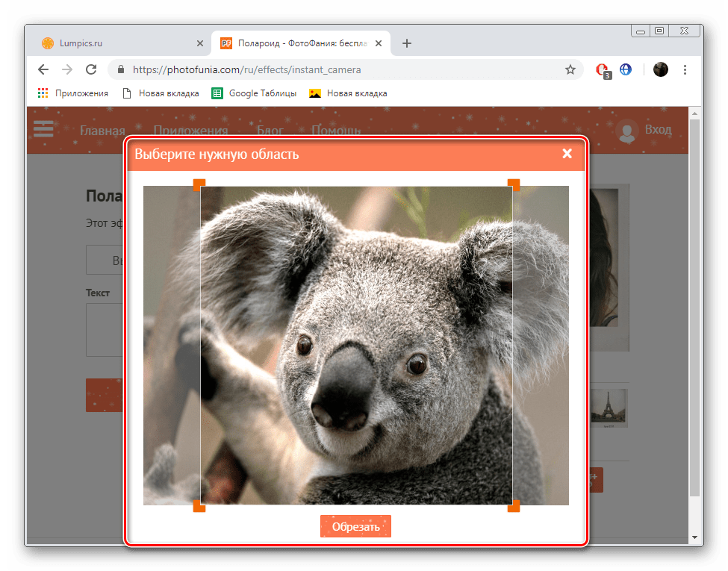Open a new browser tab
Screen dimensions: 728x571
pos(407,43)
